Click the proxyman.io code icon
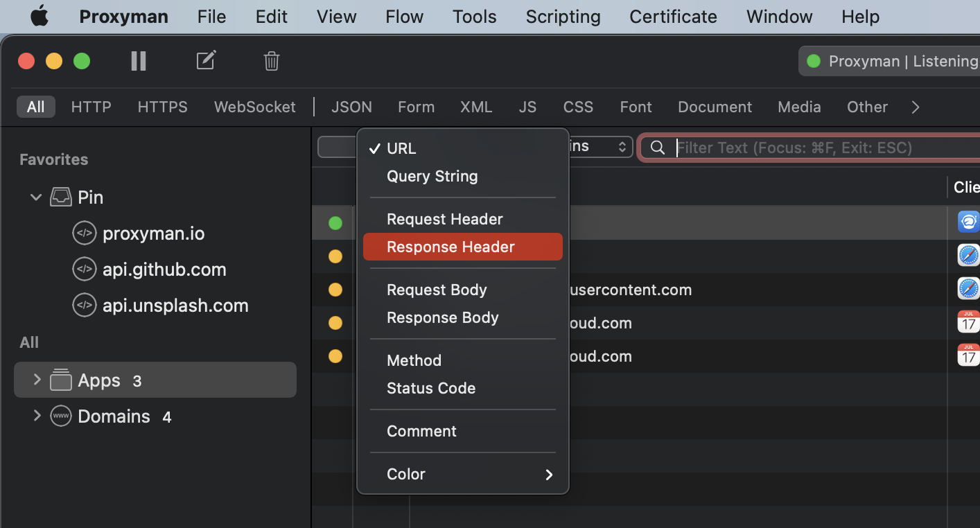 pyautogui.click(x=84, y=234)
